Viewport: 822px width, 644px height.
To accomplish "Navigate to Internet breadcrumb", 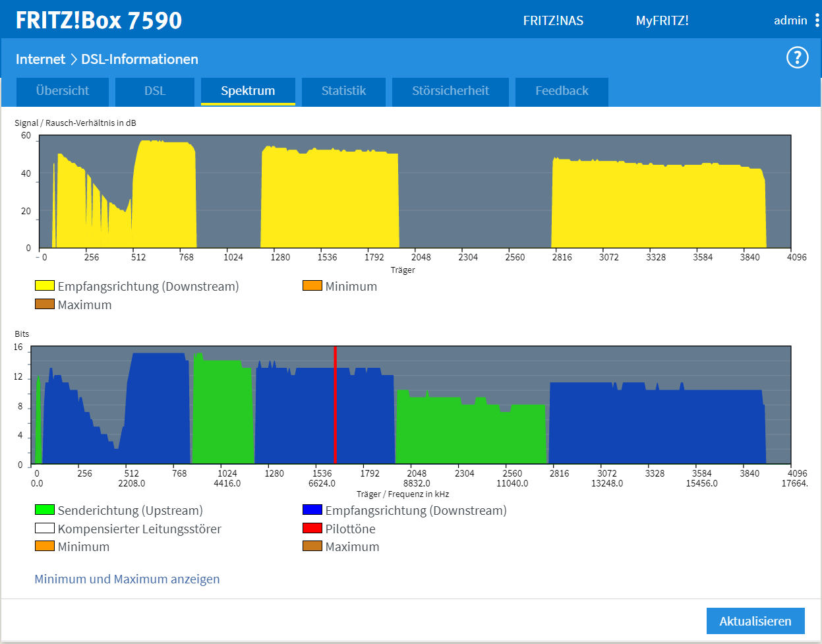I will pos(40,59).
